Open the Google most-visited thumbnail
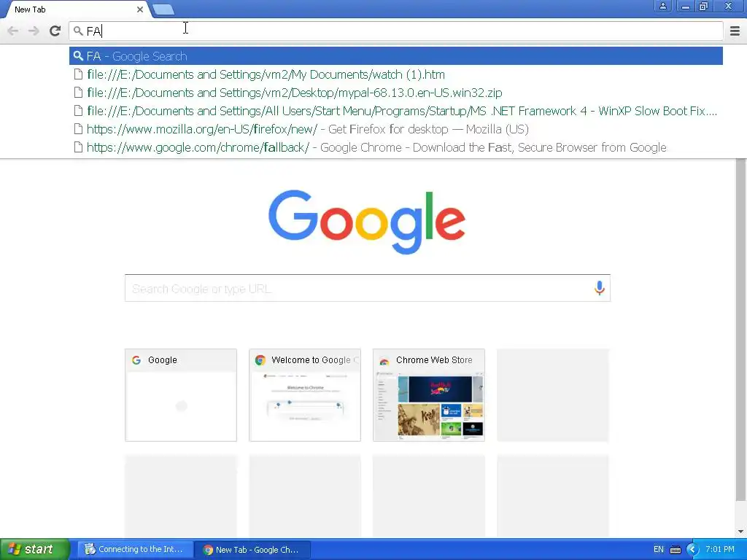Viewport: 747px width, 560px height. click(x=181, y=395)
